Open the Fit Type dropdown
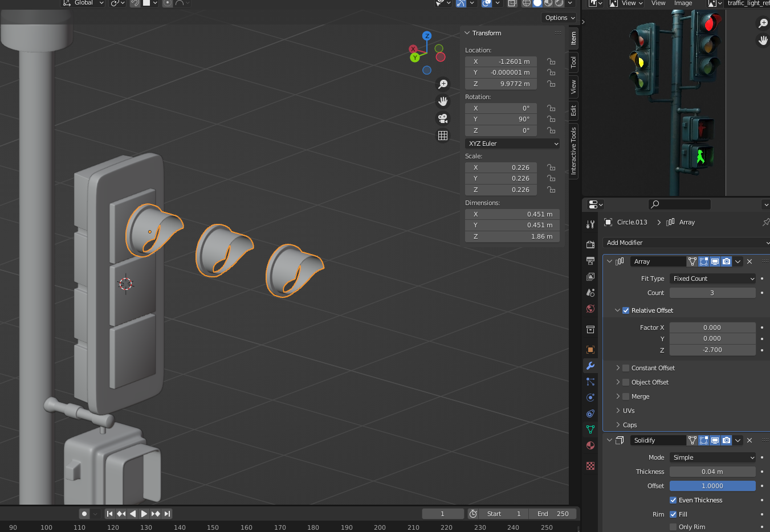770x532 pixels. click(712, 279)
